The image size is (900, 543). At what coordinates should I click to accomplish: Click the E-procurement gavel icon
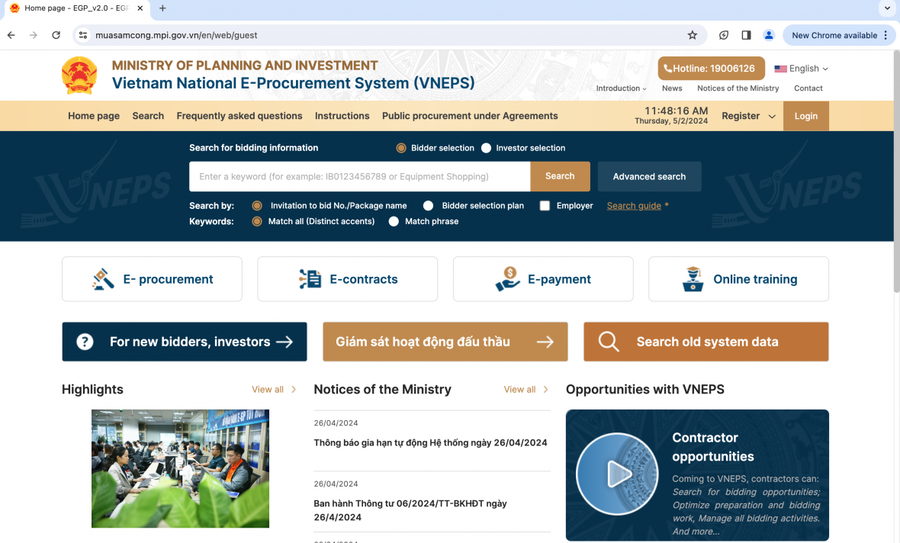click(103, 279)
